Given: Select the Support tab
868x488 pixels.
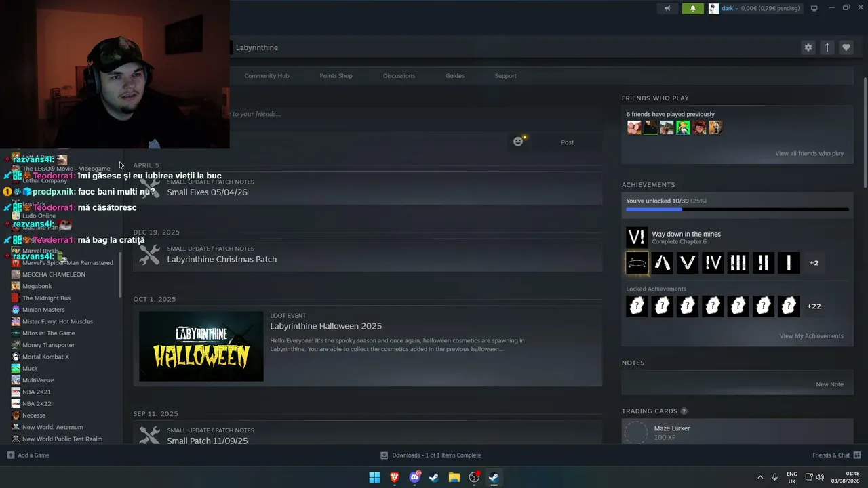Looking at the screenshot, I should pyautogui.click(x=505, y=76).
